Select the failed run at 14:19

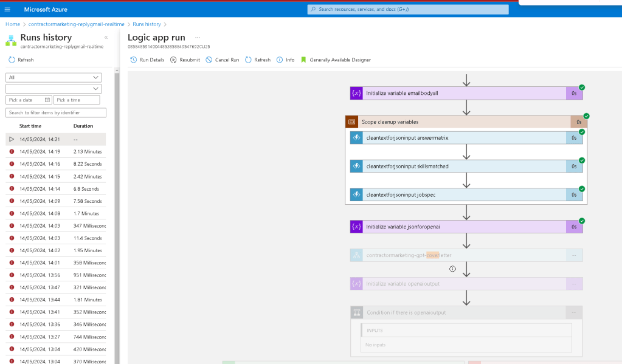click(55, 151)
